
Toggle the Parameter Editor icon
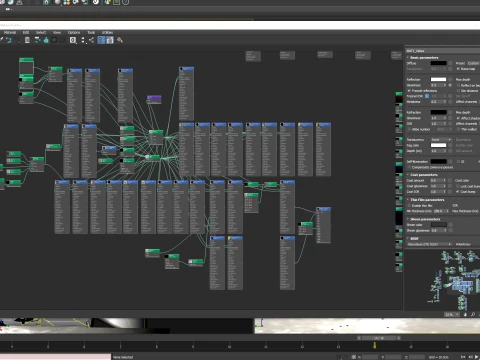coord(110,40)
